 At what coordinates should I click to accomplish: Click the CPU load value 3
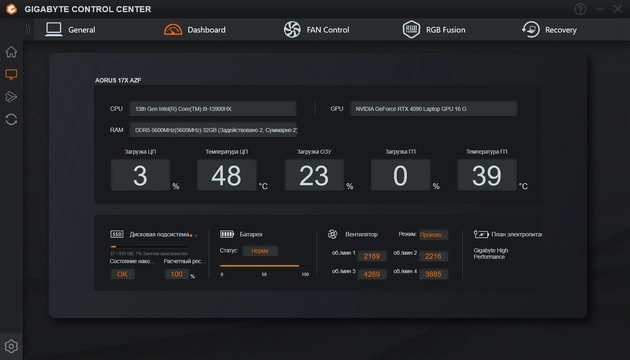[x=140, y=175]
